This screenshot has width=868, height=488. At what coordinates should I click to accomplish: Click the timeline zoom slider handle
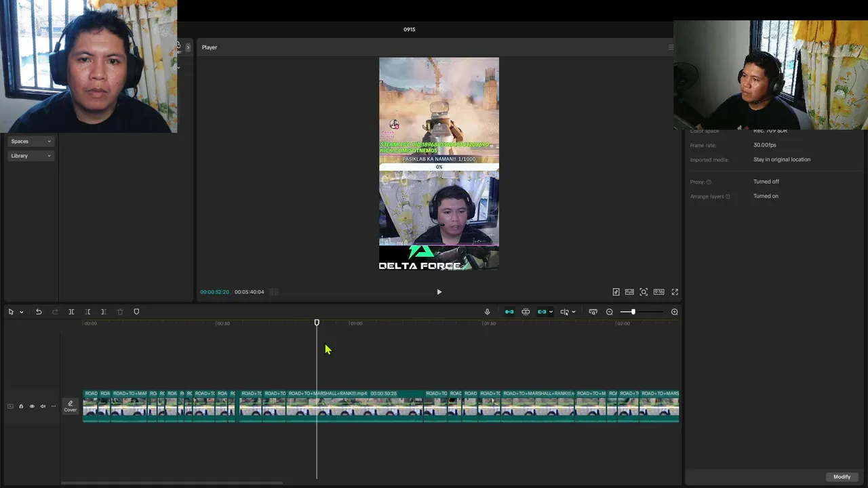tap(633, 312)
